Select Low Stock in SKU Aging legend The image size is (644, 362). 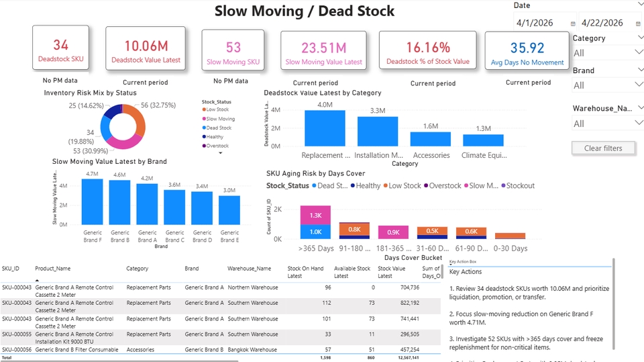click(402, 185)
